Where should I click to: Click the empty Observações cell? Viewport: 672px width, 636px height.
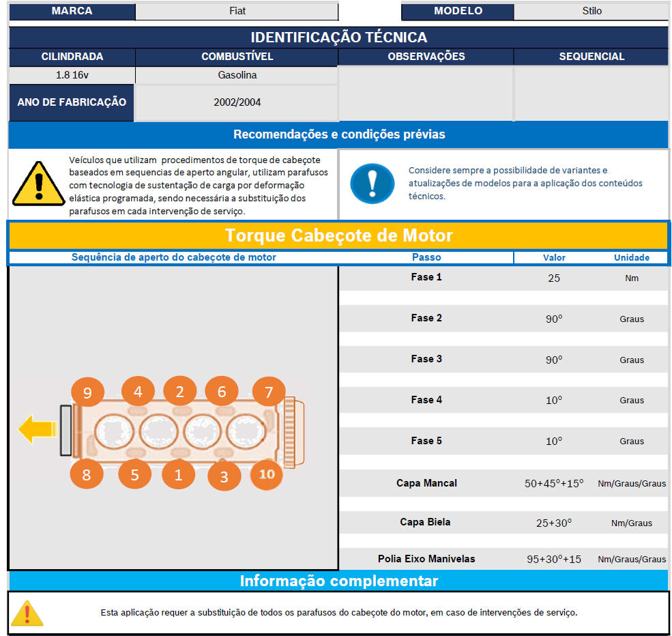[426, 93]
